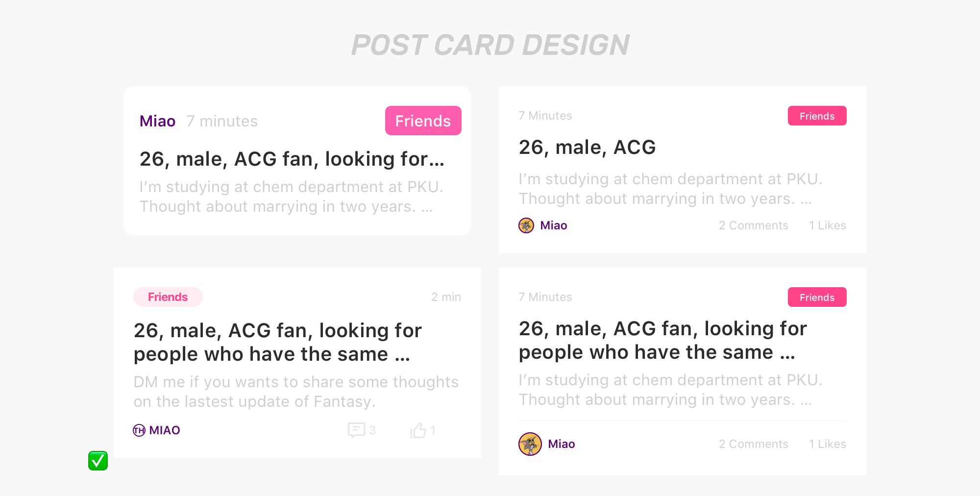Open 1 Likes in top-right card
This screenshot has width=980, height=496.
click(828, 225)
